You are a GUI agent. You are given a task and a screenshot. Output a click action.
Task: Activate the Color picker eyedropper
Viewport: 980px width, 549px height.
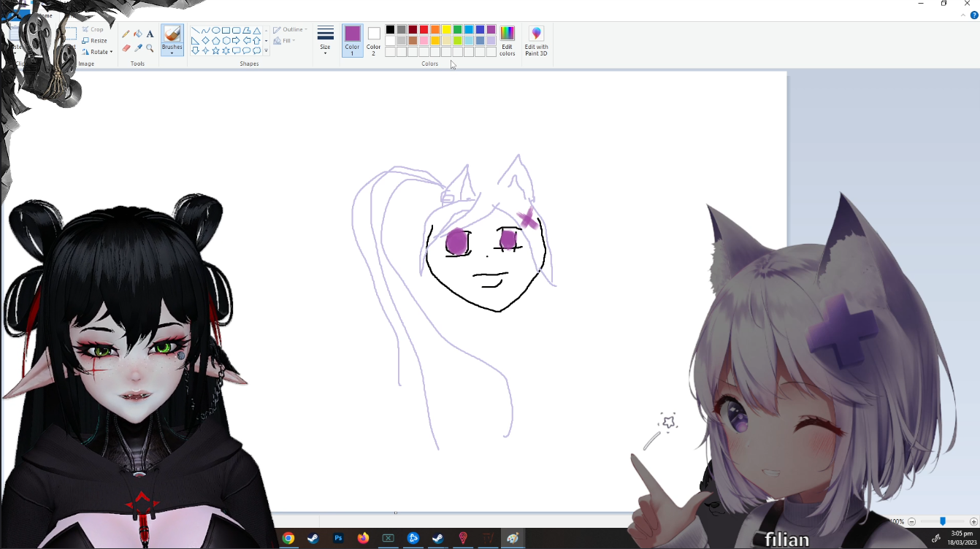pos(137,48)
